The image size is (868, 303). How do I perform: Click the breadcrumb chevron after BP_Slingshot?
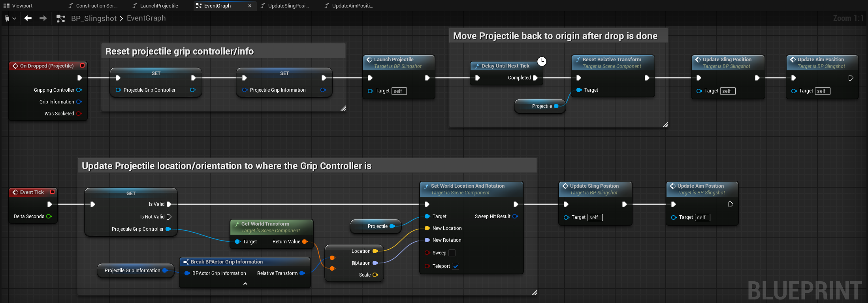pos(121,19)
